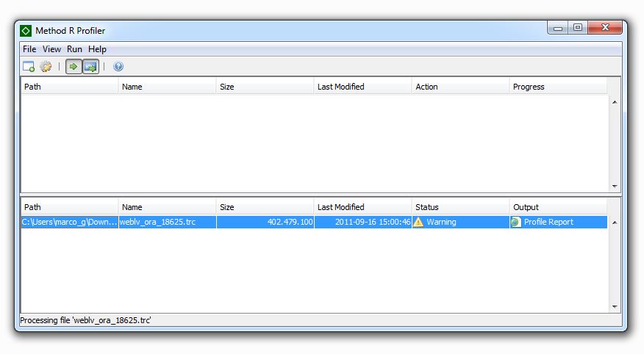644x354 pixels.
Task: Click upper table scrollbar up arrow
Action: pos(615,102)
